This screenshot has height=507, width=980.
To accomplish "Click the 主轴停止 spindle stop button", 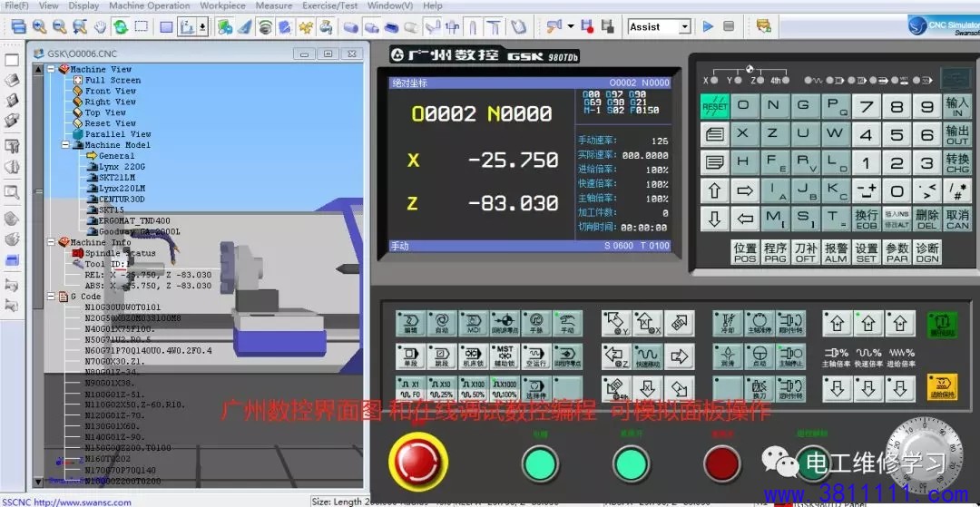I will pos(790,356).
